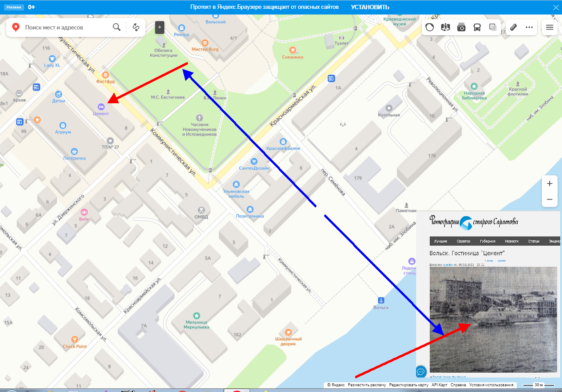The width and height of the screenshot is (562, 392).
Task: Open the chat bubble icon
Action: click(421, 372)
